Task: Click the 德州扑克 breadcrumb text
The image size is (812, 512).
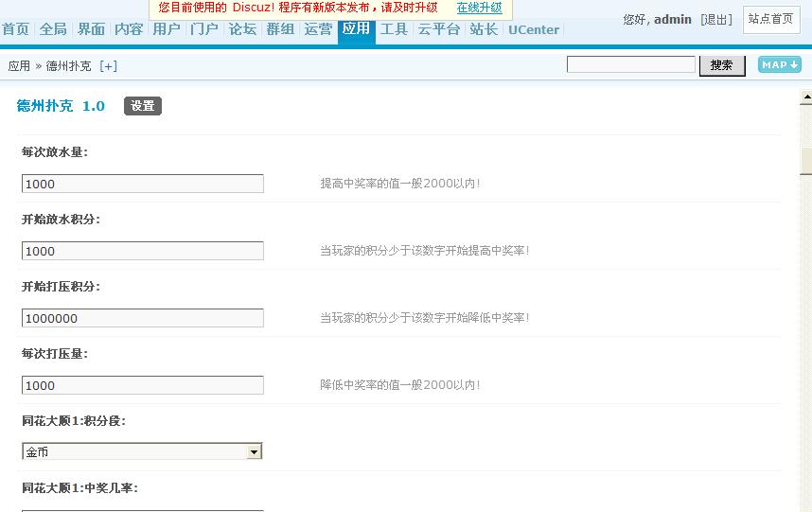Action: 68,66
